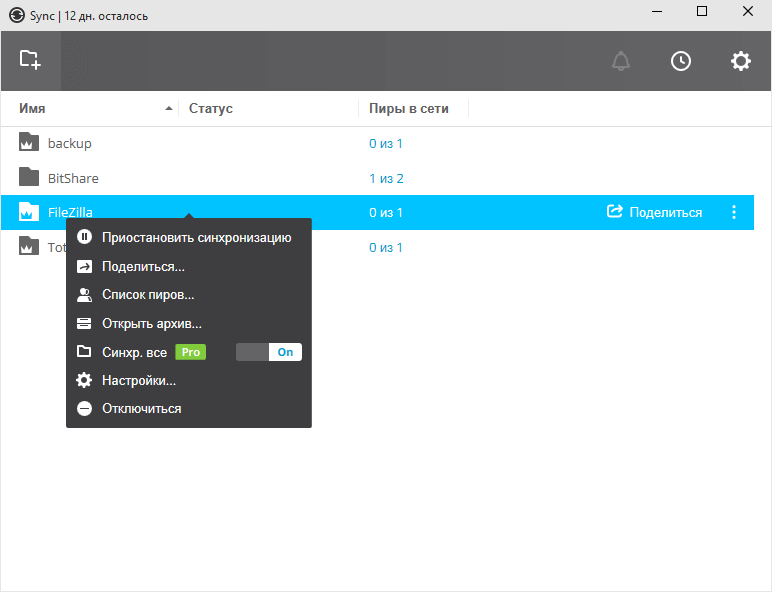Select the BitShare folder name
The height and width of the screenshot is (592, 772).
pyautogui.click(x=73, y=178)
